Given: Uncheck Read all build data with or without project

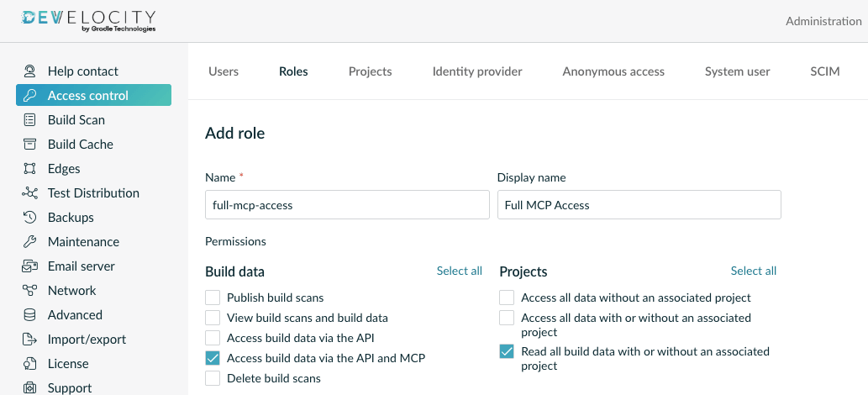Looking at the screenshot, I should 507,351.
